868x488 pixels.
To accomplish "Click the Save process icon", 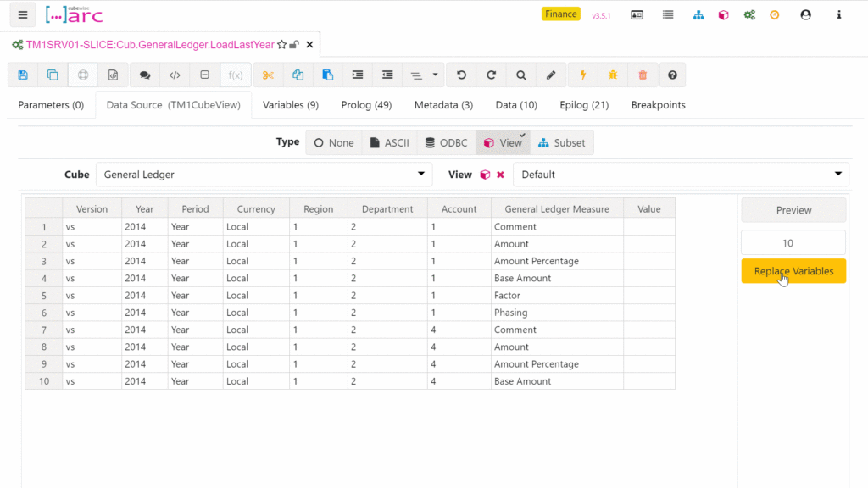I will point(23,75).
